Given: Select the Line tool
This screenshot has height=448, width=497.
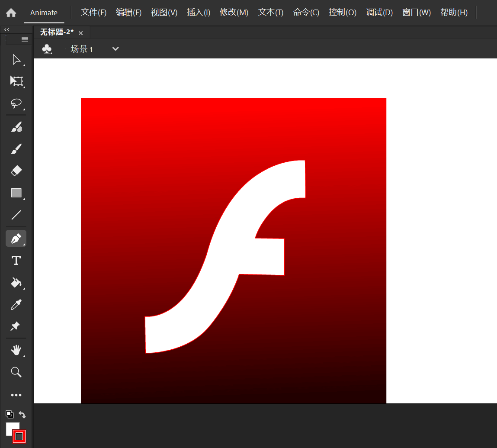Looking at the screenshot, I should (16, 215).
